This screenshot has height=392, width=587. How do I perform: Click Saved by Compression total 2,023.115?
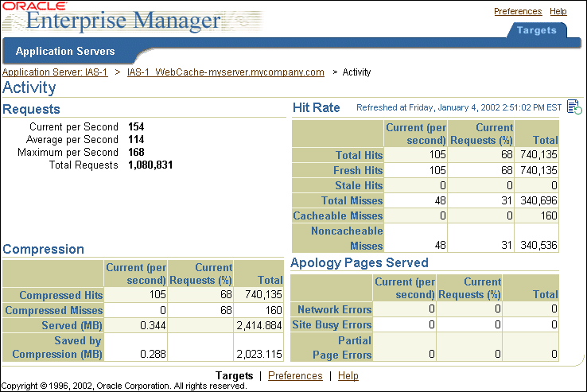point(259,354)
